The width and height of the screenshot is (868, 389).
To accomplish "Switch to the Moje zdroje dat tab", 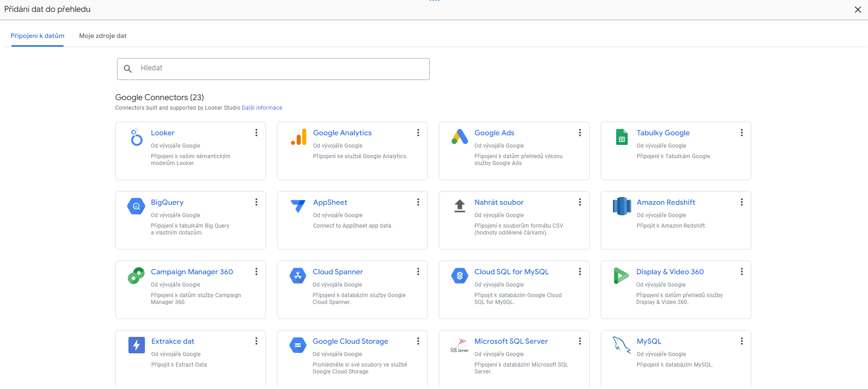I will (x=103, y=36).
